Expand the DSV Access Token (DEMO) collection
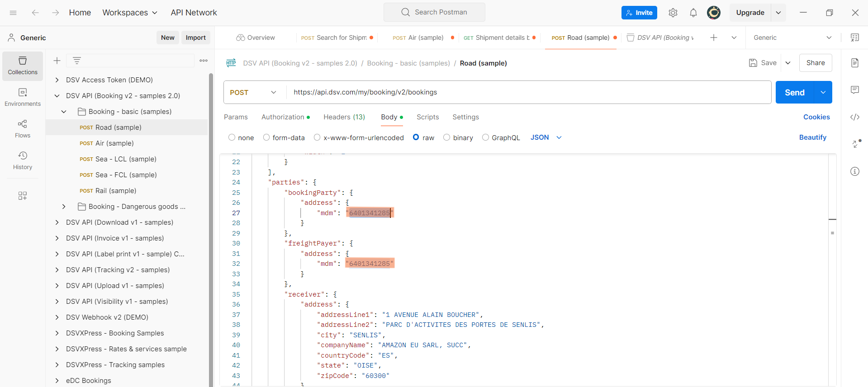The height and width of the screenshot is (387, 868). click(x=57, y=80)
